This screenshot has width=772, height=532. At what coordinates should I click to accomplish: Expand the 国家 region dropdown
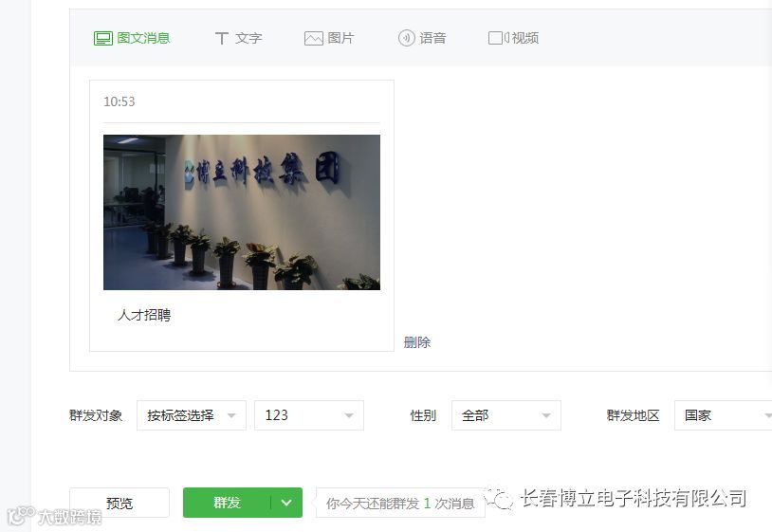pyautogui.click(x=724, y=415)
